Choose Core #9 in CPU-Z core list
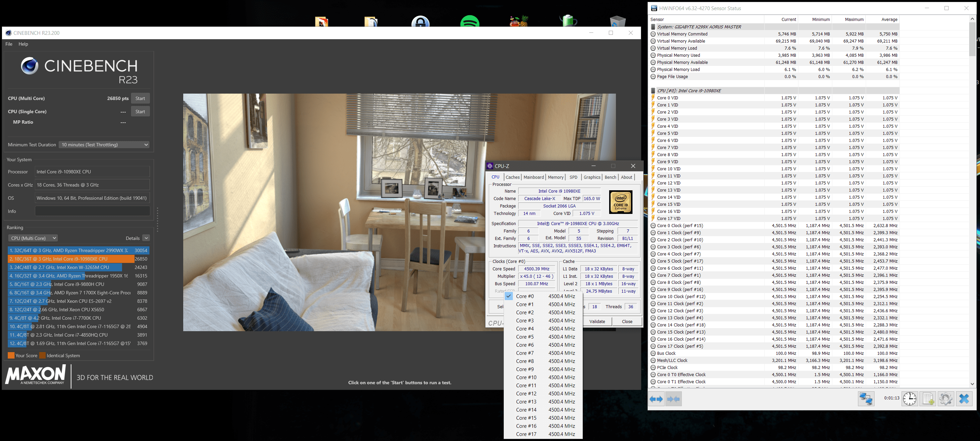The image size is (980, 441). [x=543, y=369]
